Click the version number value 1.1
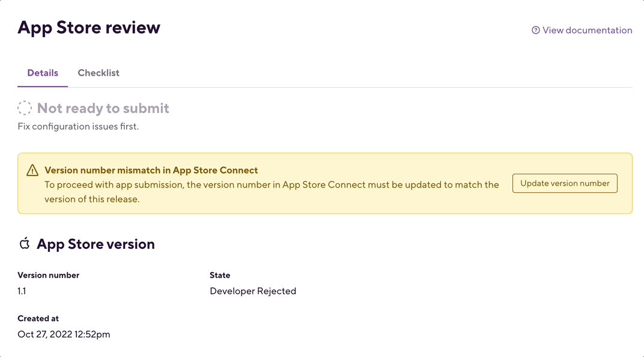Image resolution: width=644 pixels, height=357 pixels. click(22, 291)
